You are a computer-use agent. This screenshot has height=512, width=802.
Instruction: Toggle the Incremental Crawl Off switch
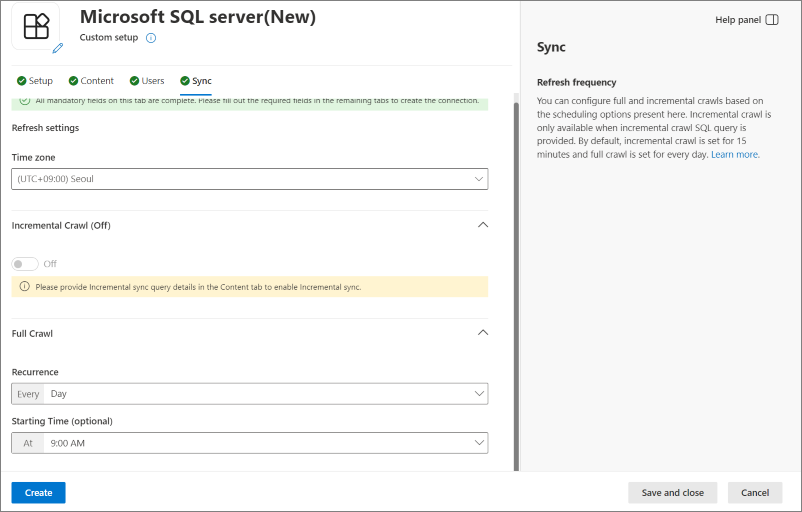[x=25, y=264]
